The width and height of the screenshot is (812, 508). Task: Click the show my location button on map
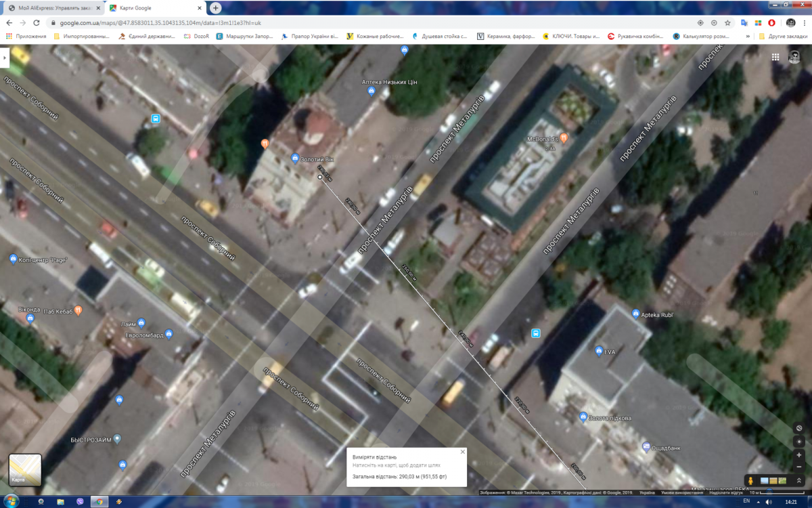799,442
